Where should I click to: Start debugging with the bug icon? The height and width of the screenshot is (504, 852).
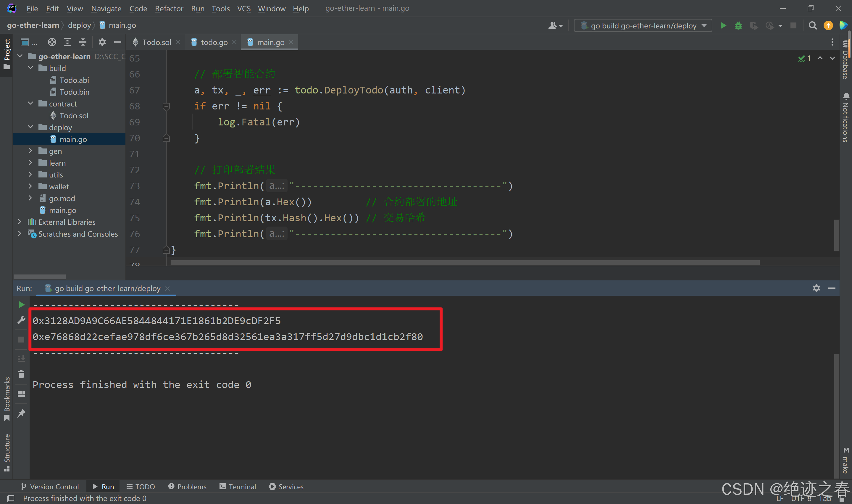(738, 25)
